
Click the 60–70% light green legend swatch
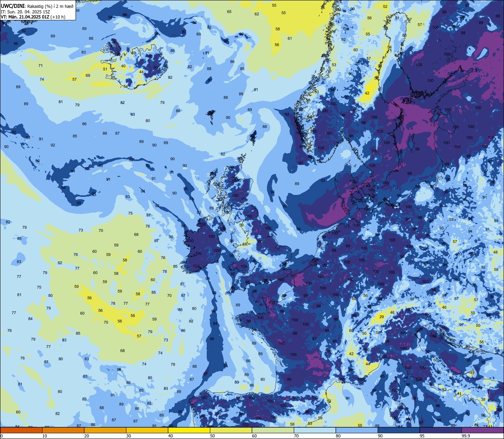273,430
